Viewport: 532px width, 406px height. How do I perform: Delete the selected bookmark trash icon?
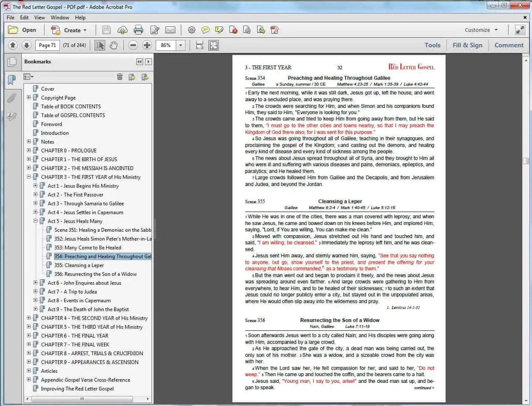(120, 77)
